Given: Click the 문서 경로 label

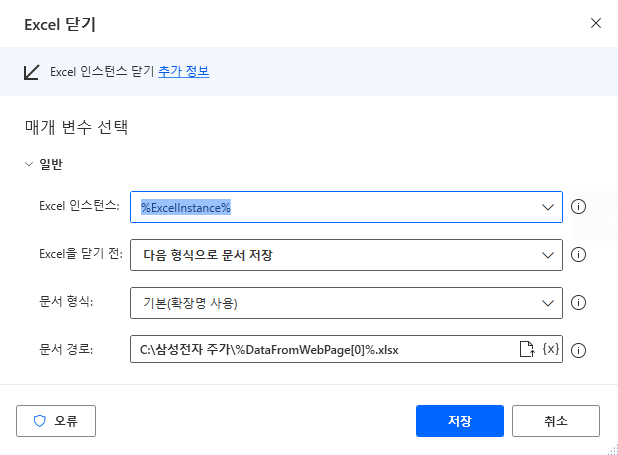Looking at the screenshot, I should [66, 349].
